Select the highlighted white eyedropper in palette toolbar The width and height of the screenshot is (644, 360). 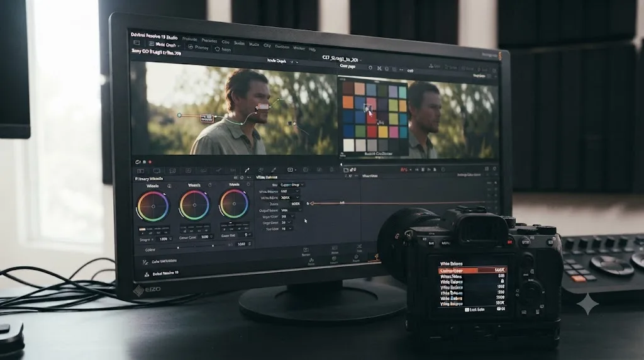[x=247, y=170]
